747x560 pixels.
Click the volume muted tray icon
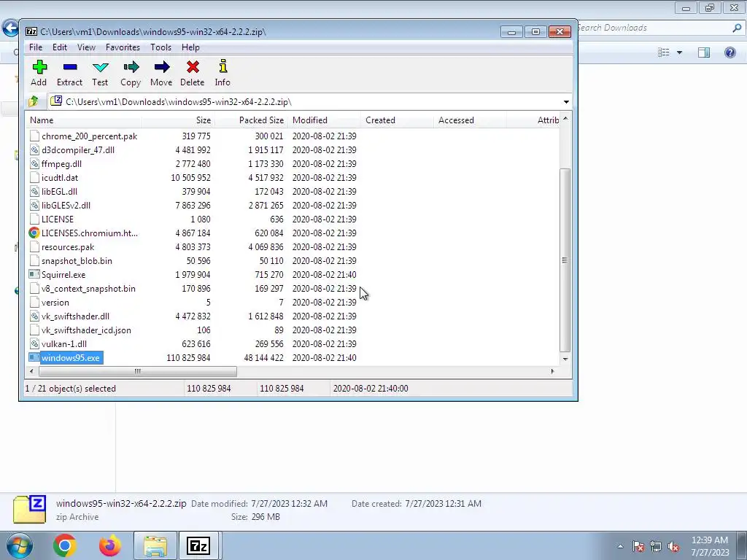click(673, 547)
